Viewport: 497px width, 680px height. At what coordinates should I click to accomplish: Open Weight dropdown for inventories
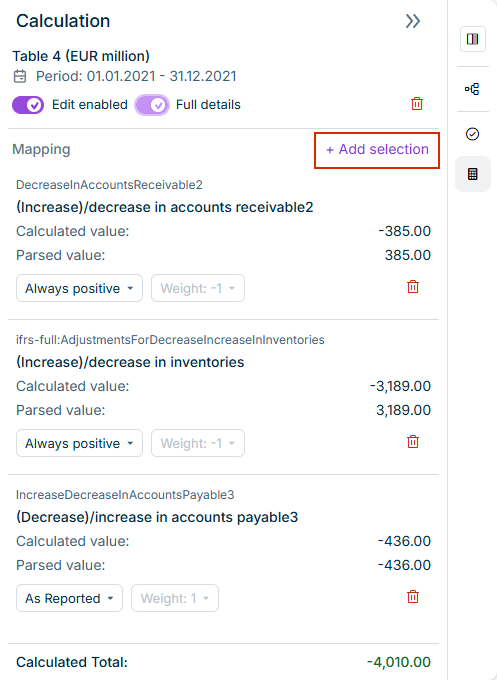pyautogui.click(x=198, y=443)
